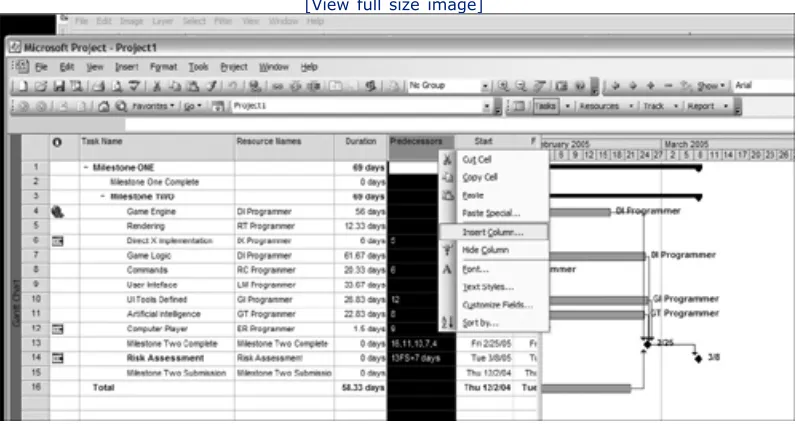Click the Project1 address field

[x=358, y=106]
